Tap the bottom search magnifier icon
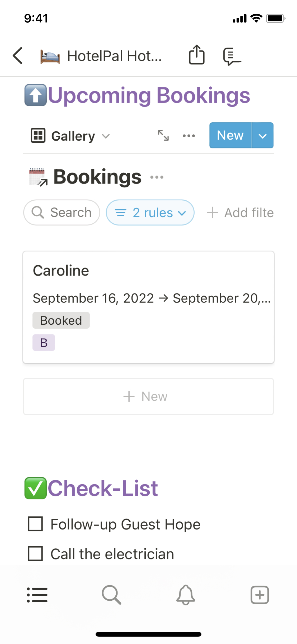This screenshot has width=297, height=644. [111, 595]
